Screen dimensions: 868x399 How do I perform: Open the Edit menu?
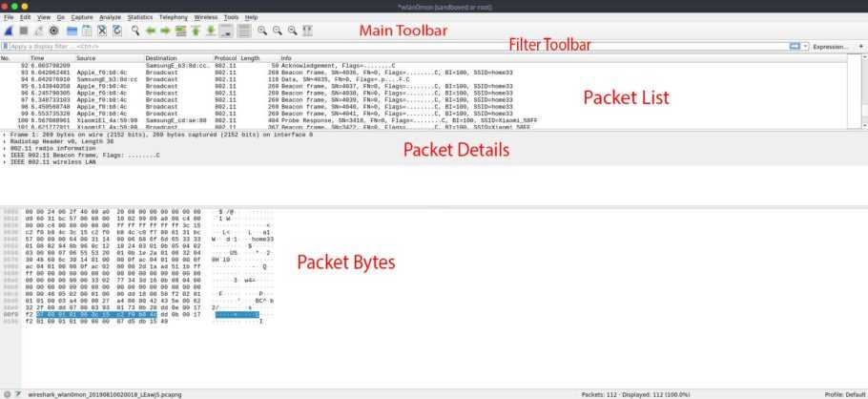tap(26, 17)
